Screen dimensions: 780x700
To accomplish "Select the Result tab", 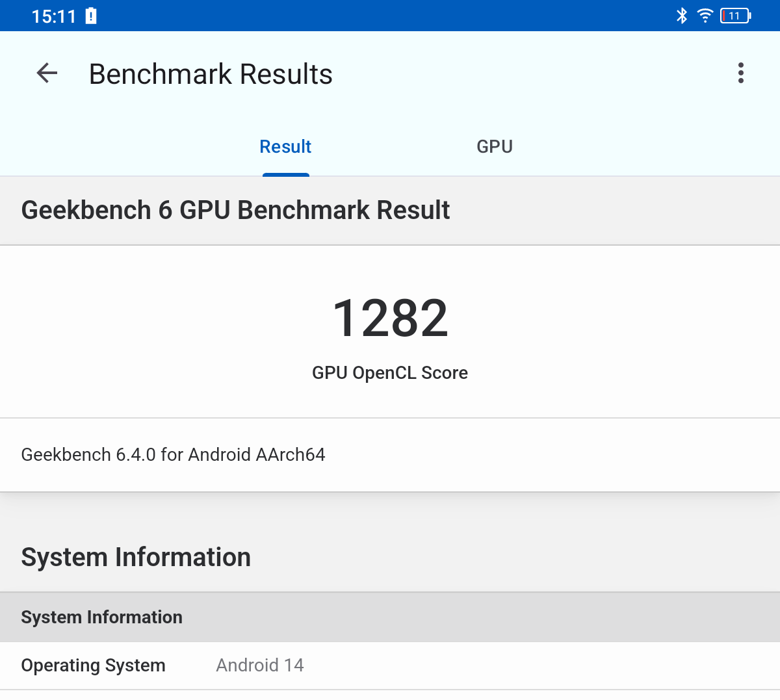I will click(x=285, y=147).
